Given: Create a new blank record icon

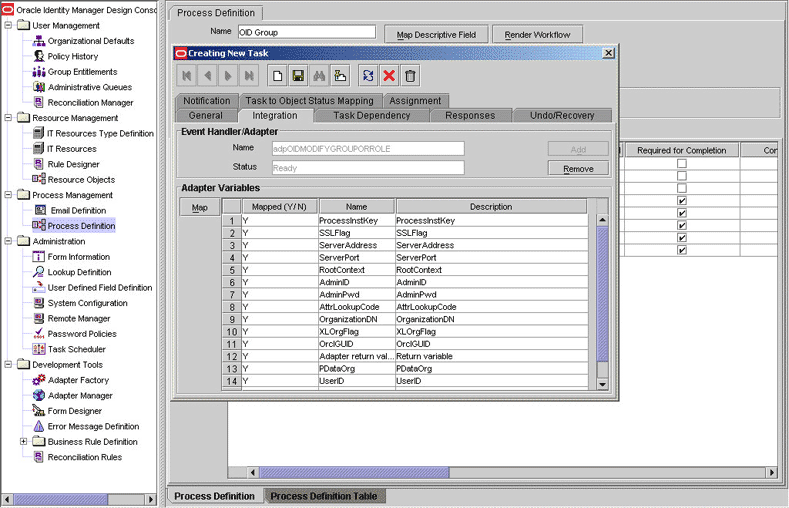Looking at the screenshot, I should (x=277, y=76).
